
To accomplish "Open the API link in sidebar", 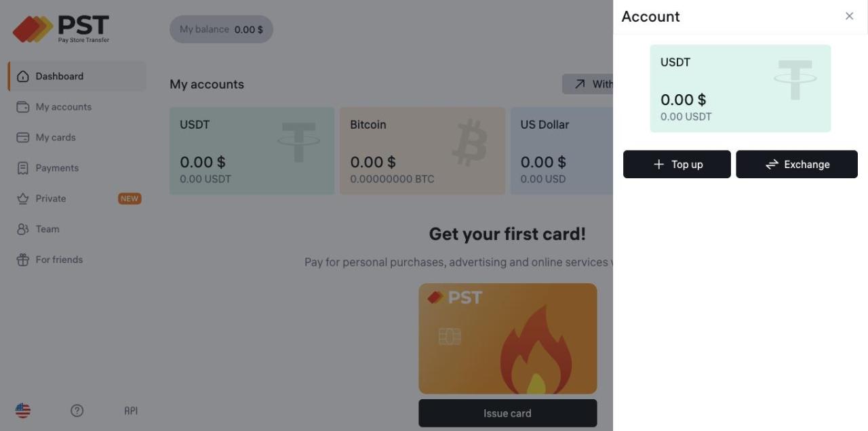I will tap(131, 411).
